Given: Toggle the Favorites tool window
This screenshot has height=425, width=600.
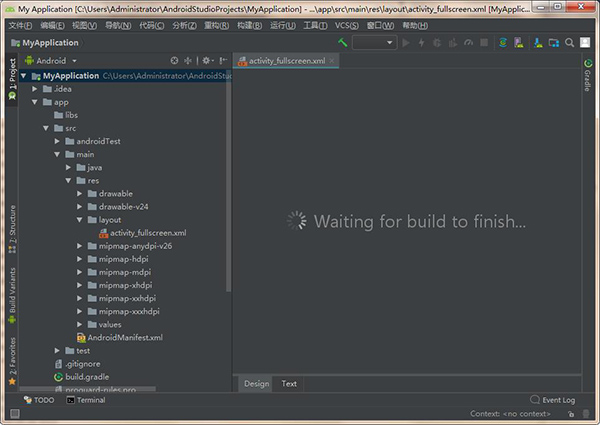Looking at the screenshot, I should coord(12,361).
